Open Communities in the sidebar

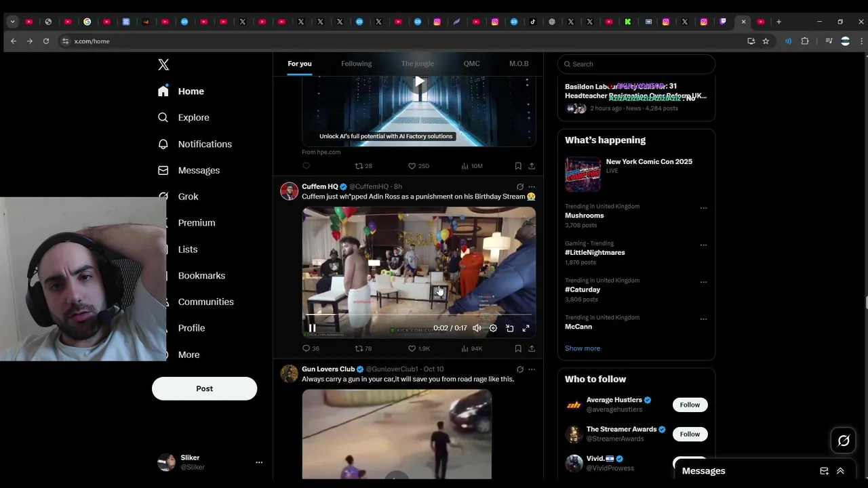pos(205,302)
